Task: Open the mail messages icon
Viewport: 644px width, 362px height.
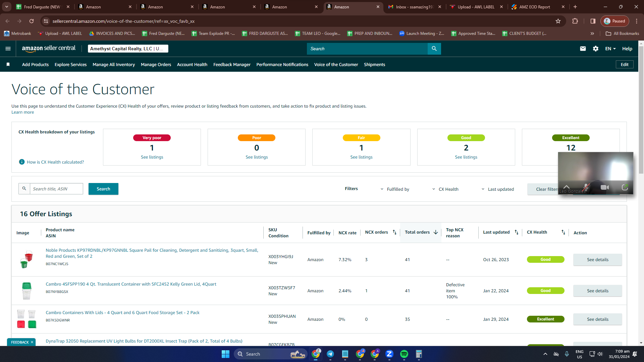Action: 583,49
